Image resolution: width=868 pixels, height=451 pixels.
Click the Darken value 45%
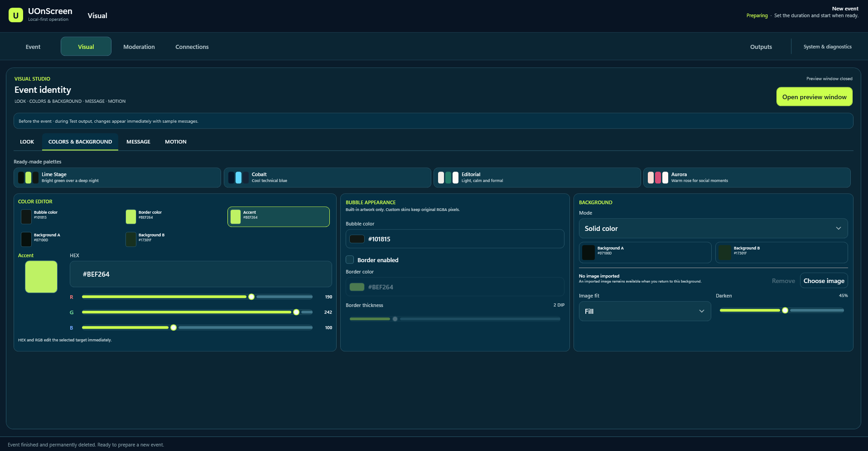click(x=843, y=296)
